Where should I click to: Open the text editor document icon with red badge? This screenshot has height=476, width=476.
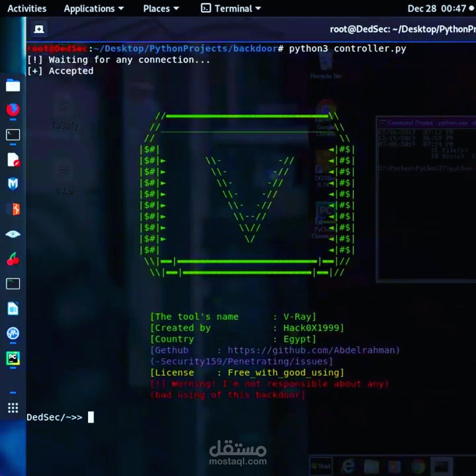[x=13, y=160]
